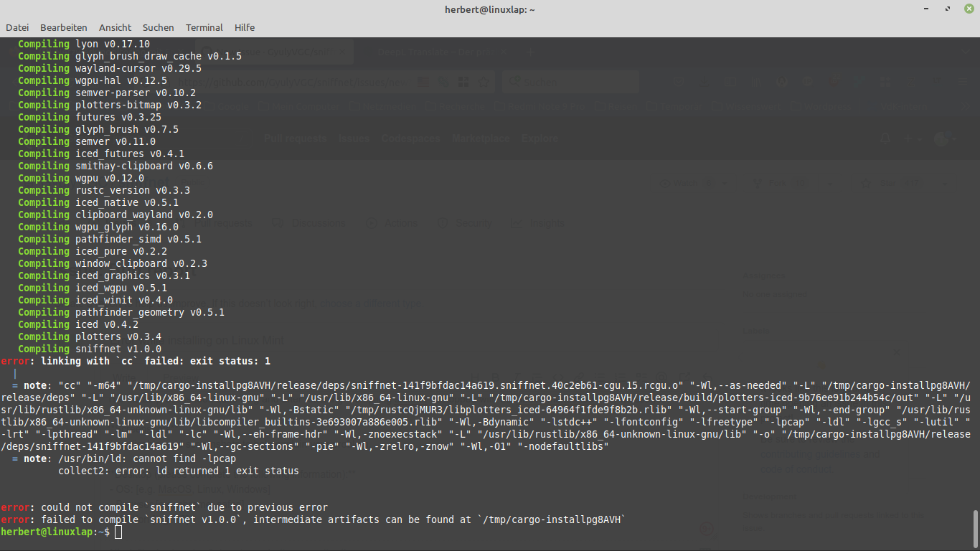The image size is (980, 551).
Task: Expand the bookmarks overflow chevron
Action: tap(965, 106)
